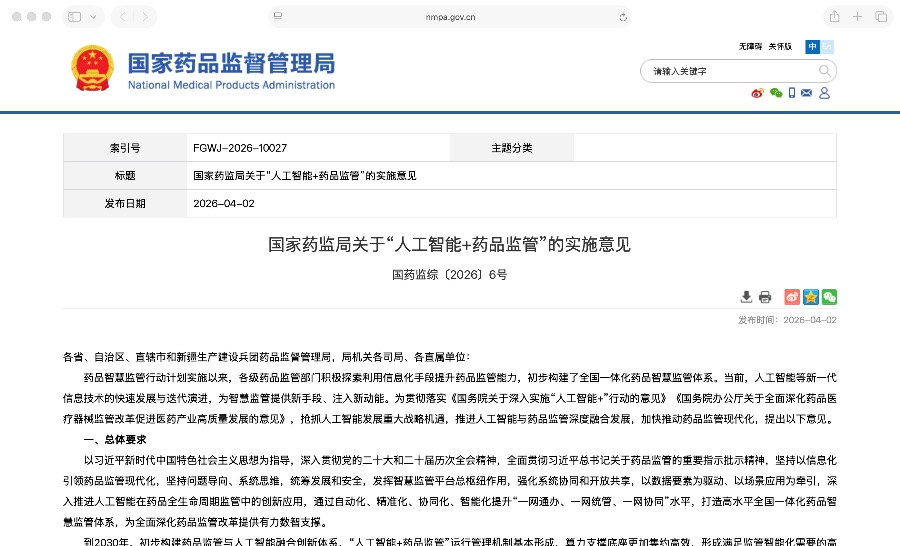Screen dimensions: 900x546
Task: Open the 无障碍 accessibility link
Action: [750, 47]
